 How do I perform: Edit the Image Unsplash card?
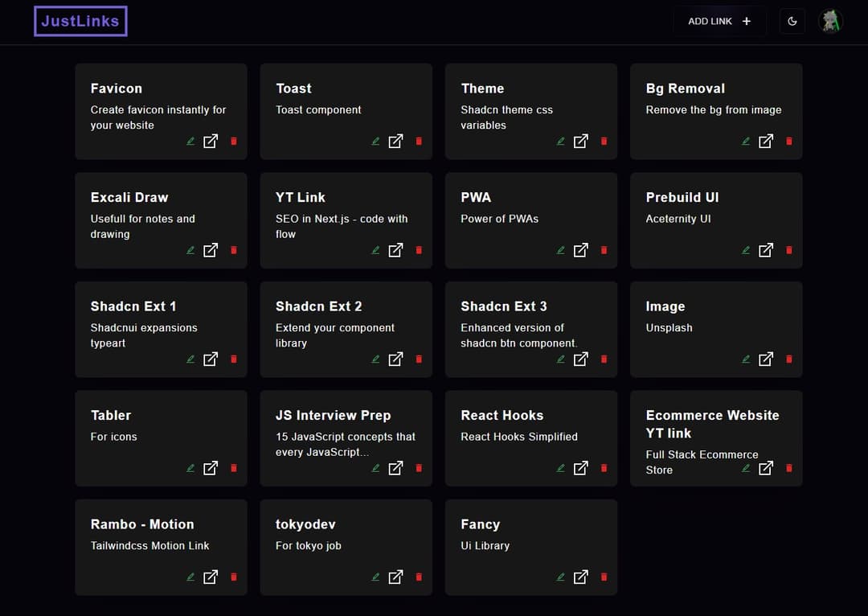click(746, 359)
